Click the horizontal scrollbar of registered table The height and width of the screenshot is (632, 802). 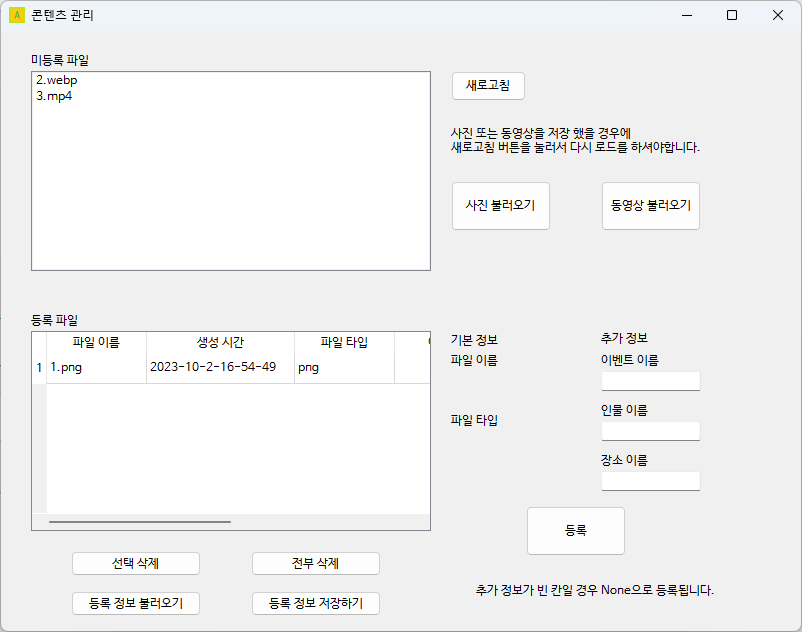pos(140,522)
